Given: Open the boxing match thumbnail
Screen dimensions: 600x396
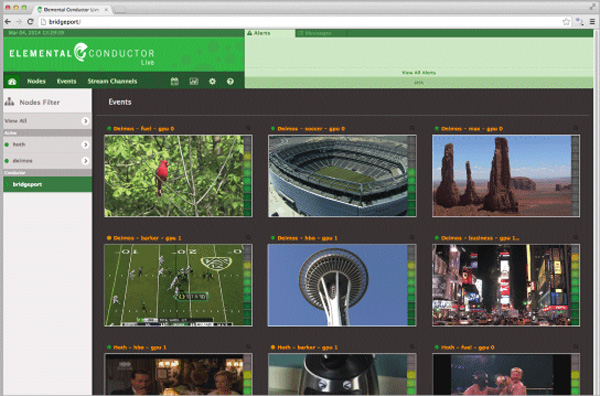Looking at the screenshot, I should (x=502, y=375).
